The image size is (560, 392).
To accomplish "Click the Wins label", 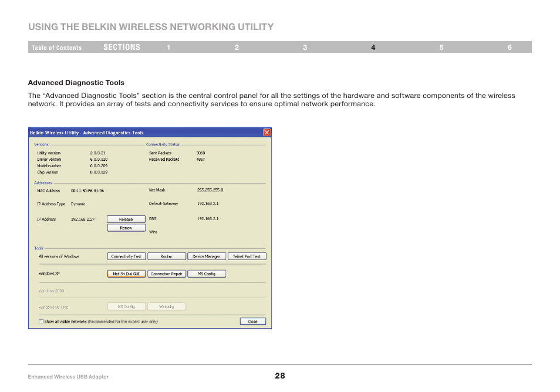I will coord(153,232).
